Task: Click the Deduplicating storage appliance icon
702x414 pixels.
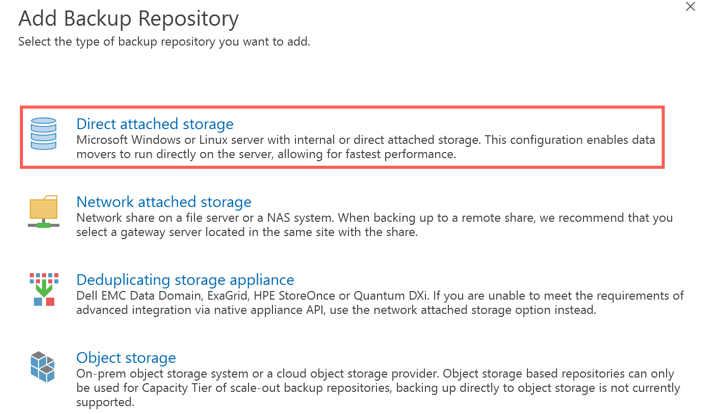Action: point(43,289)
